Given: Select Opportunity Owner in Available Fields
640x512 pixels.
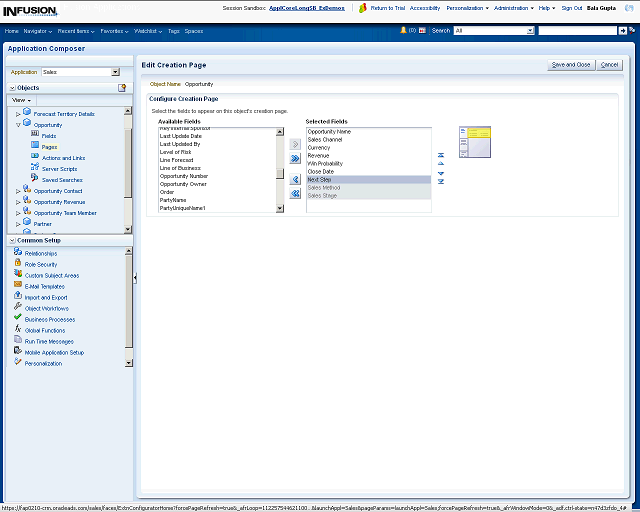Looking at the screenshot, I should point(184,184).
